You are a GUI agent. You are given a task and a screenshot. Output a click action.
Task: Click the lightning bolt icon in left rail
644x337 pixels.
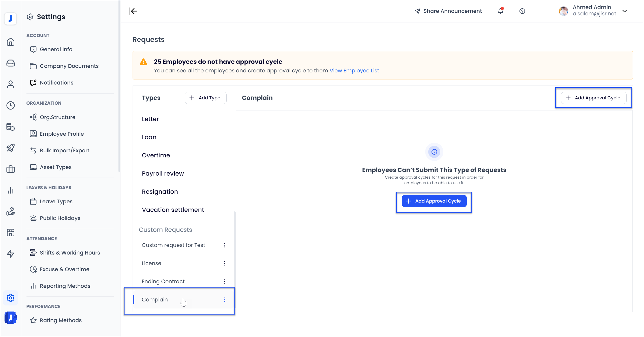[11, 254]
